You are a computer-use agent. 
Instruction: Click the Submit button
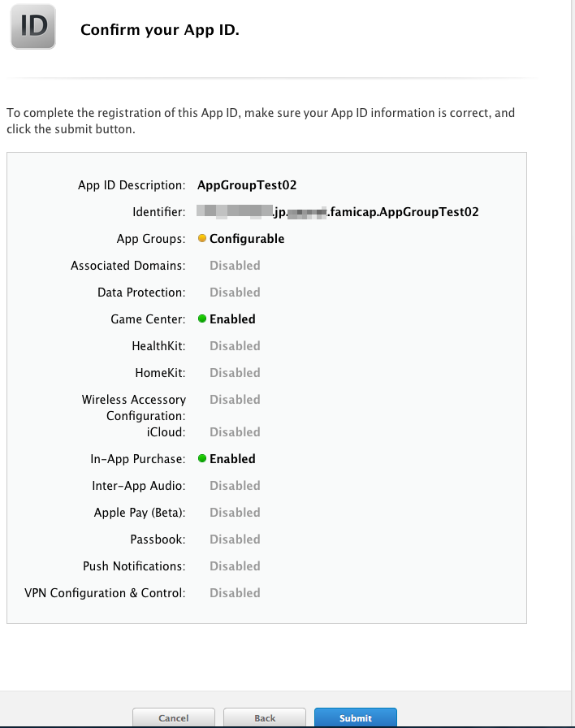click(x=356, y=717)
